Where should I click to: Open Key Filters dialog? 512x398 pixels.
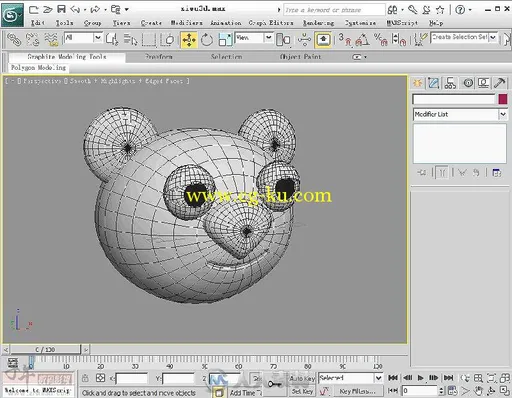tap(357, 391)
